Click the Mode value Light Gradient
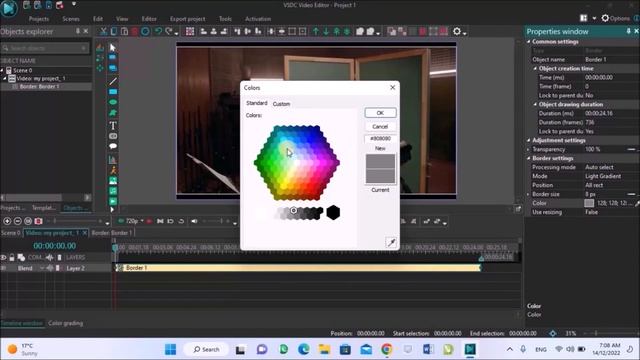The height and width of the screenshot is (360, 640). (x=603, y=176)
